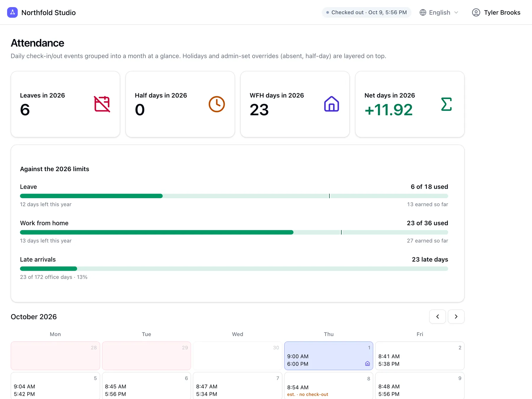Click the '+11.92' net days value
Image resolution: width=532 pixels, height=399 pixels.
(388, 110)
